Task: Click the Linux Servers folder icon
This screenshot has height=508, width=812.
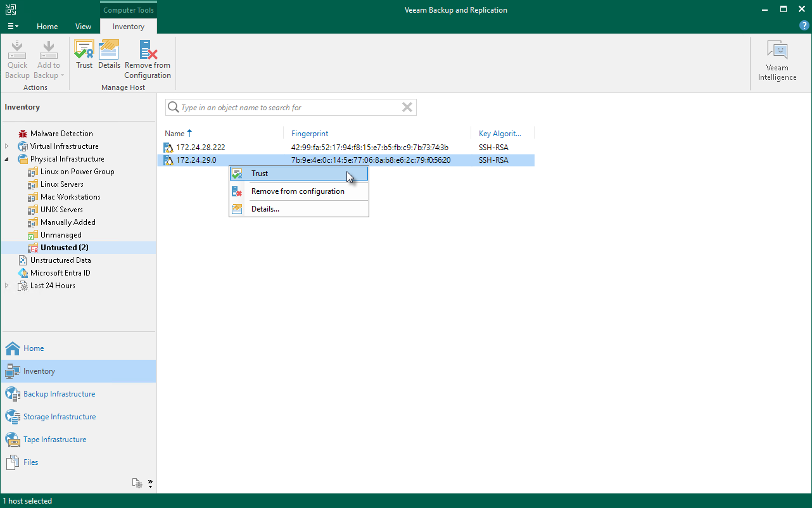Action: tap(34, 184)
